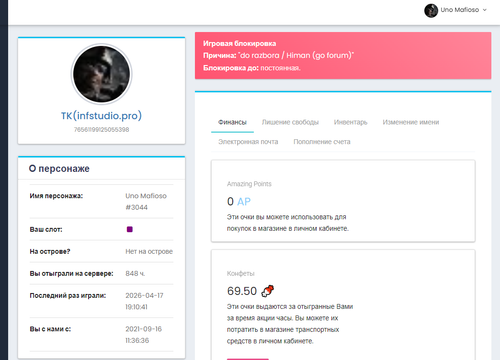The width and height of the screenshot is (500, 360).
Task: Click the purple slot color square
Action: click(x=130, y=229)
